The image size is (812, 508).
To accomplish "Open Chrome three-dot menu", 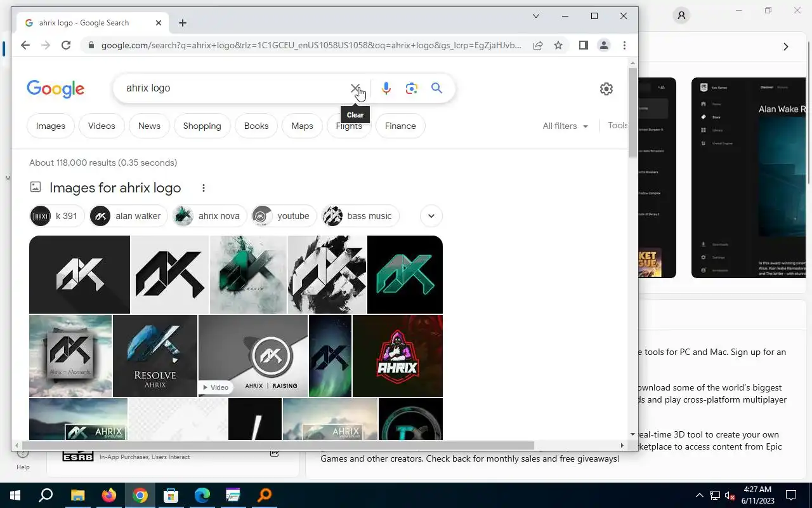I will pyautogui.click(x=624, y=45).
